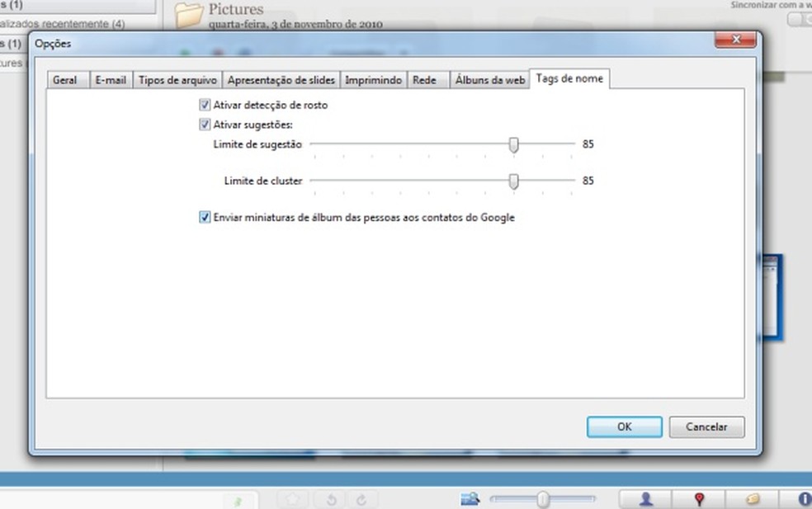Click the green pushpin hold icon
812x509 pixels.
pyautogui.click(x=238, y=501)
